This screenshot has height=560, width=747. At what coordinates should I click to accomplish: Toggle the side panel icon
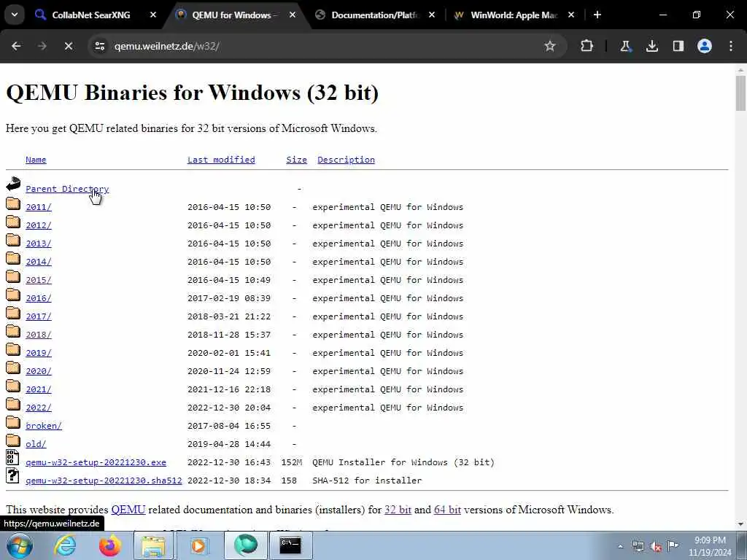coord(678,46)
